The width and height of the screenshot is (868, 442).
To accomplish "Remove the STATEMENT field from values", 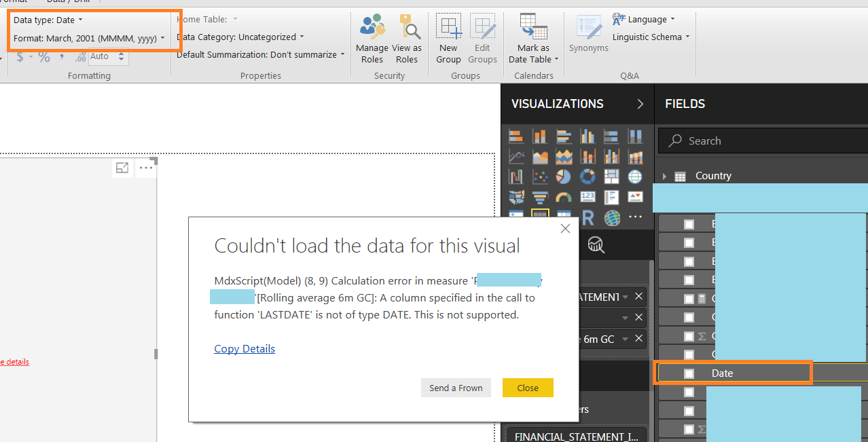I will click(638, 296).
